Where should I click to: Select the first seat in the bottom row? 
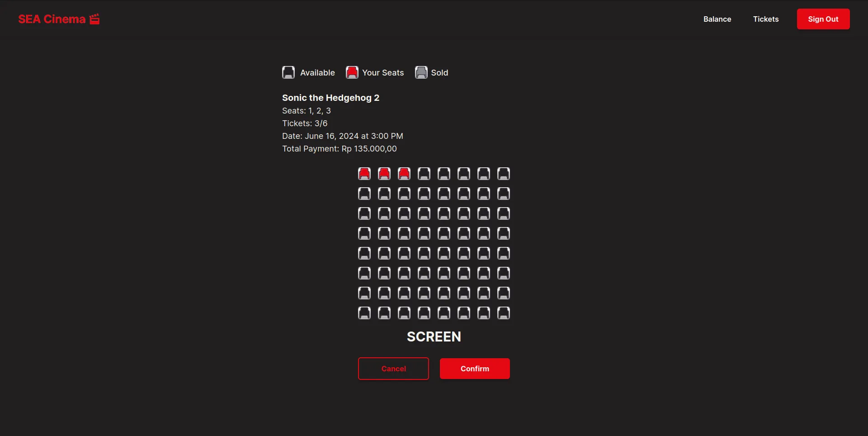(364, 313)
